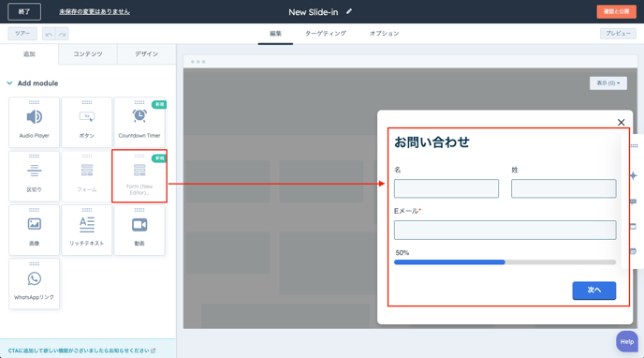Focus the 姓 last name field
644x358 pixels.
tap(563, 188)
